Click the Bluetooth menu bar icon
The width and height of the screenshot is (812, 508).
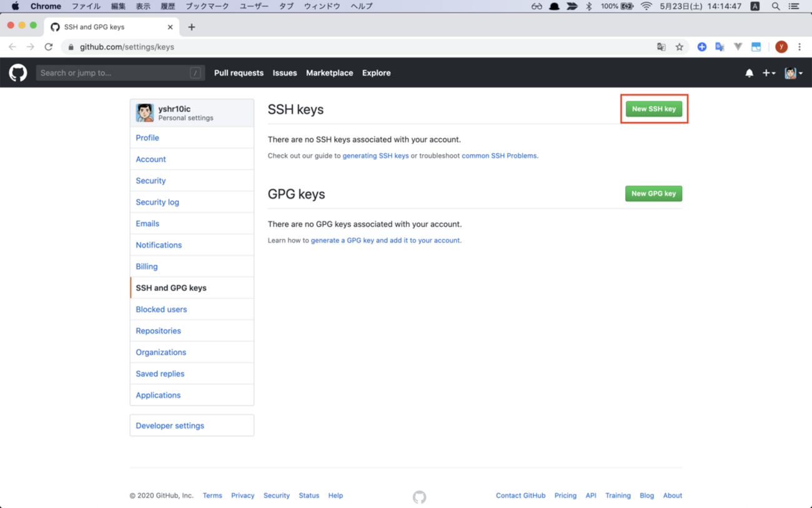click(x=588, y=6)
